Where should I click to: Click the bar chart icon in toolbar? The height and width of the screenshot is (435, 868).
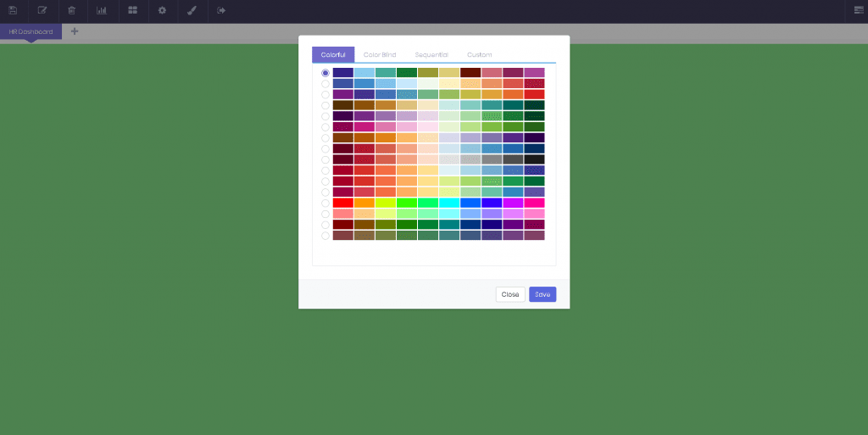(102, 11)
